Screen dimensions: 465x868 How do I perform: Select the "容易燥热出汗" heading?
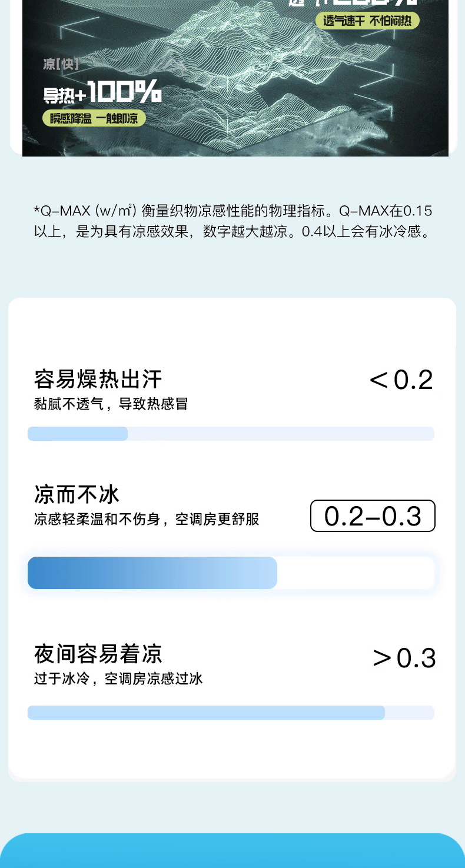(x=98, y=379)
